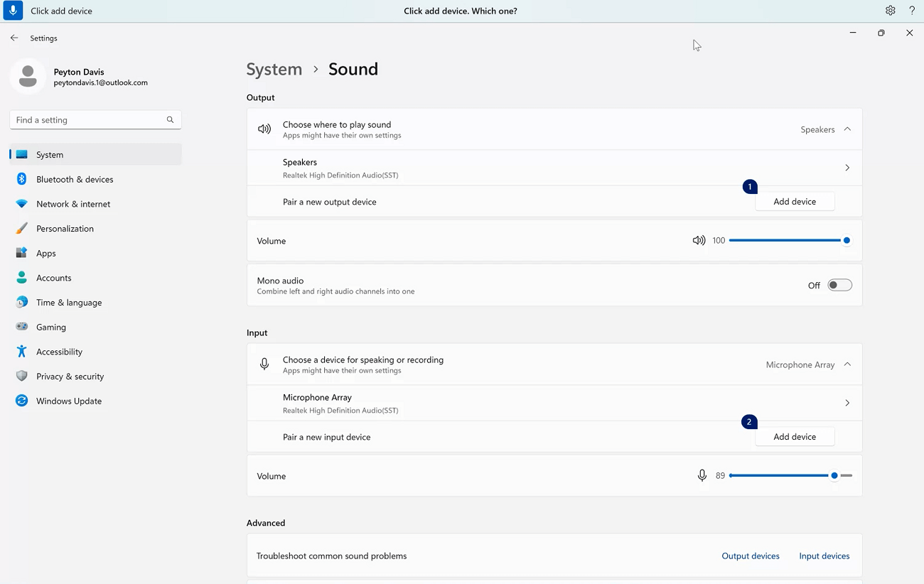Click the Gaming controller icon

pyautogui.click(x=22, y=327)
